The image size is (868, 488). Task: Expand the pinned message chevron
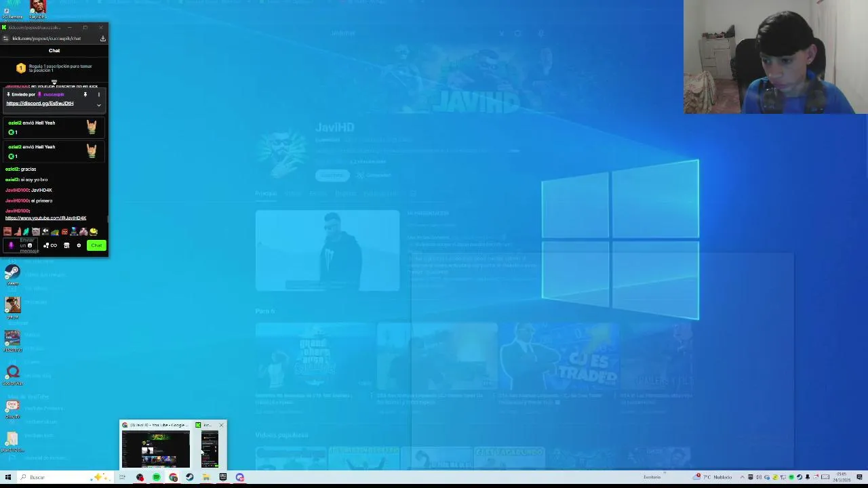(98, 105)
